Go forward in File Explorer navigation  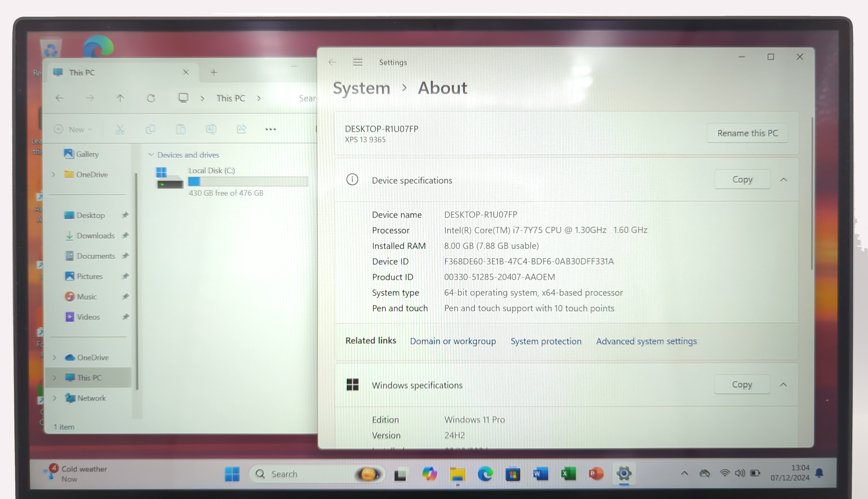click(90, 98)
